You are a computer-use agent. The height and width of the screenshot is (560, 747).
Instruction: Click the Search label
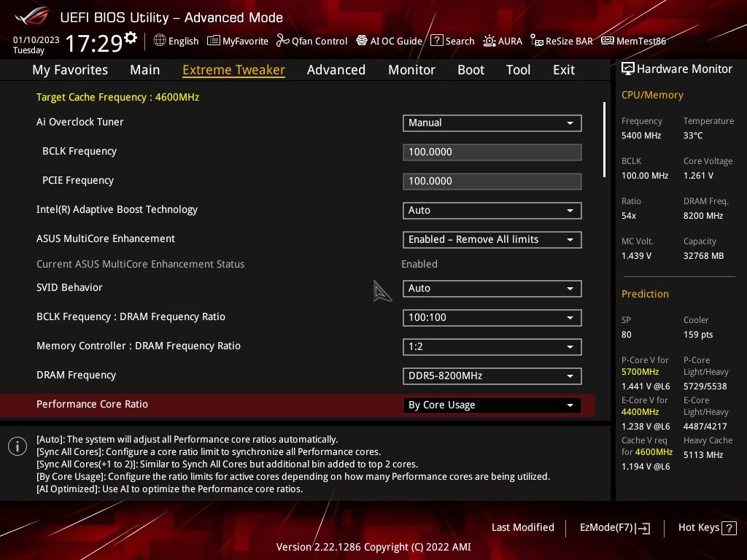point(460,41)
